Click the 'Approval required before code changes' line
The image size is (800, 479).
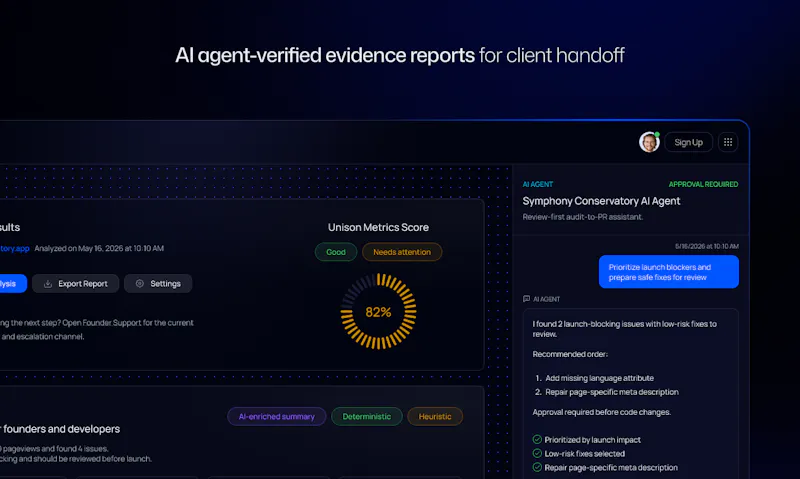click(602, 412)
